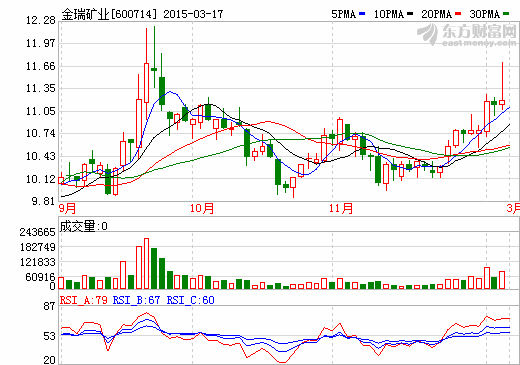Click the 10.12 price axis label

coord(41,179)
